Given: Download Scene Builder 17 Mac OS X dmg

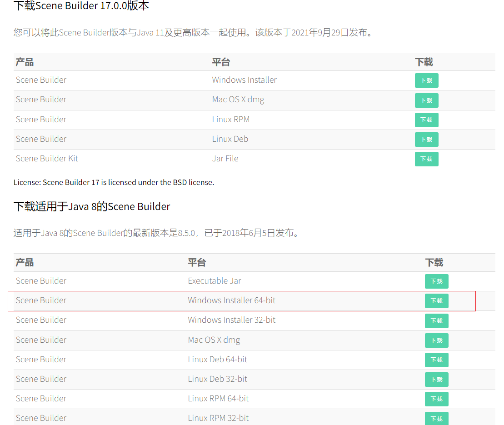Looking at the screenshot, I should (x=426, y=100).
